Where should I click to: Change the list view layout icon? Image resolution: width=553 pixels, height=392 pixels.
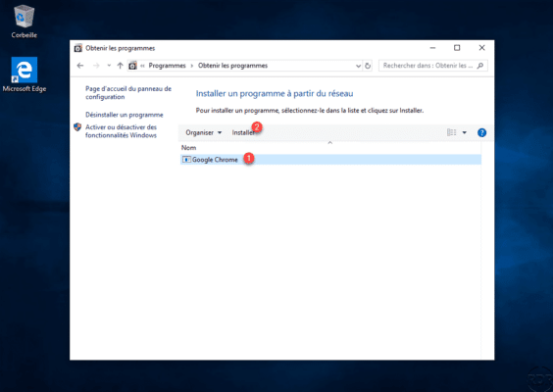click(x=452, y=132)
